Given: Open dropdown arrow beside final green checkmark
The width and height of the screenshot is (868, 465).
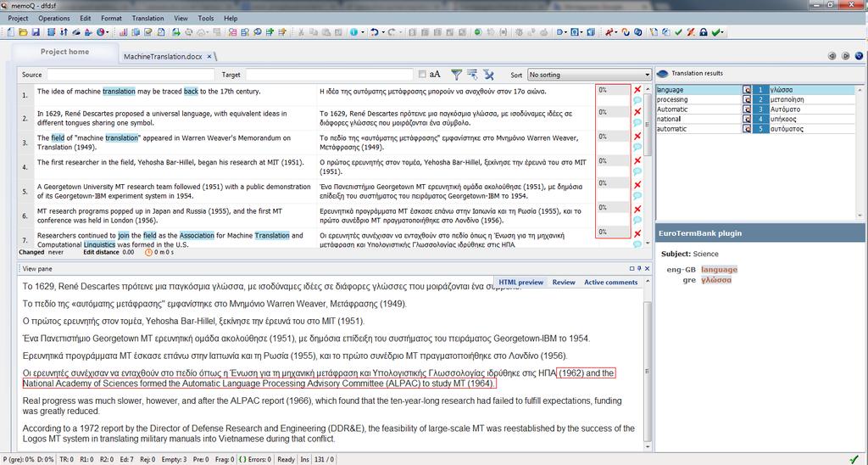Looking at the screenshot, I should click(722, 32).
